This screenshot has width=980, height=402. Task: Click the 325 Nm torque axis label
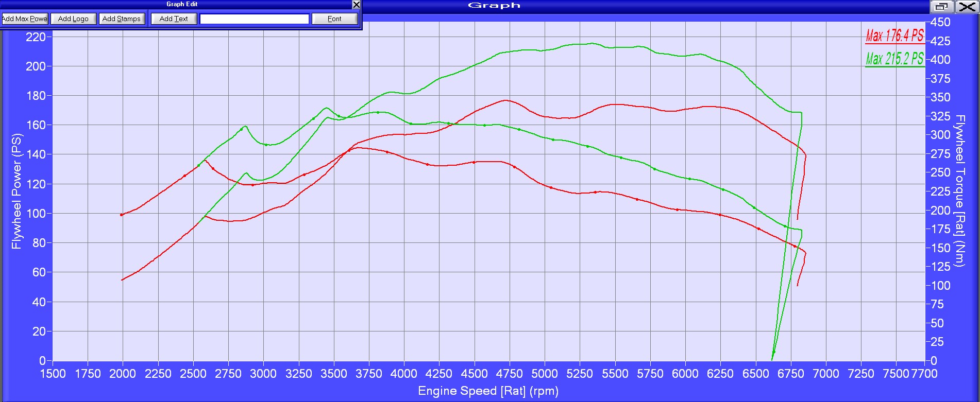pyautogui.click(x=940, y=116)
